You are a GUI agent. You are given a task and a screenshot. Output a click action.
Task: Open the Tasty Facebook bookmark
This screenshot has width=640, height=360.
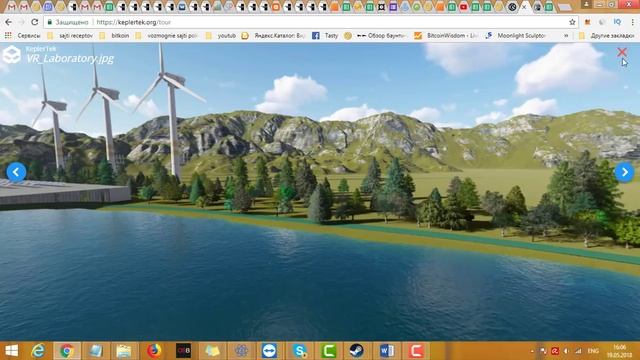(x=325, y=36)
